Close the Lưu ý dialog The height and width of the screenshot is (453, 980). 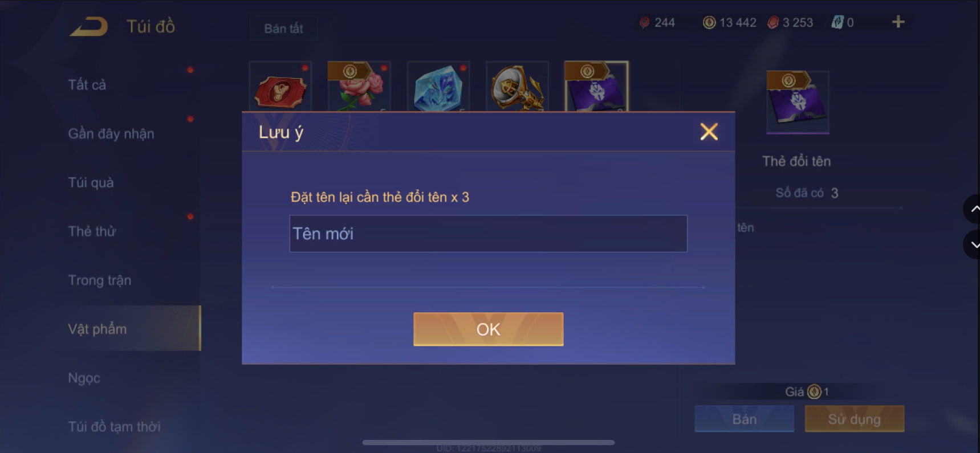coord(709,132)
